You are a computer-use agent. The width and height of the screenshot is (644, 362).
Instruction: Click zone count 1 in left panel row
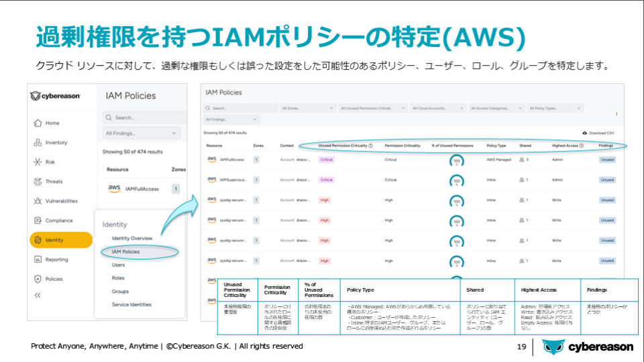coord(176,189)
